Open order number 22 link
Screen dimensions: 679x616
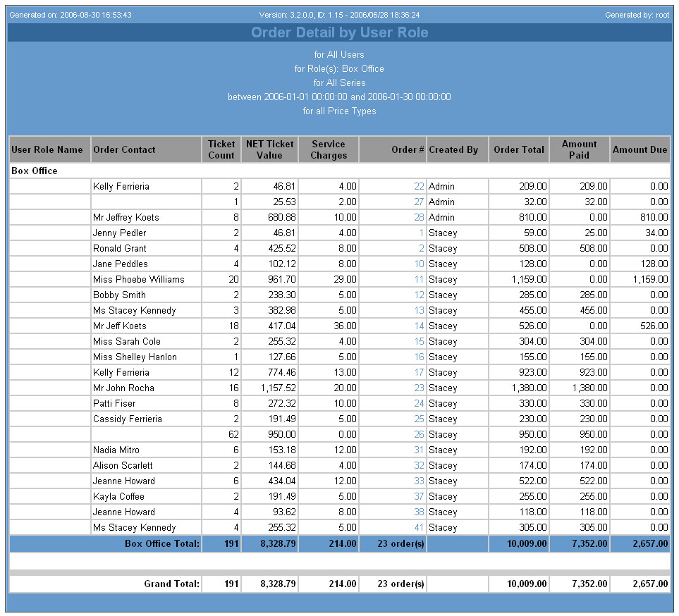click(x=419, y=187)
